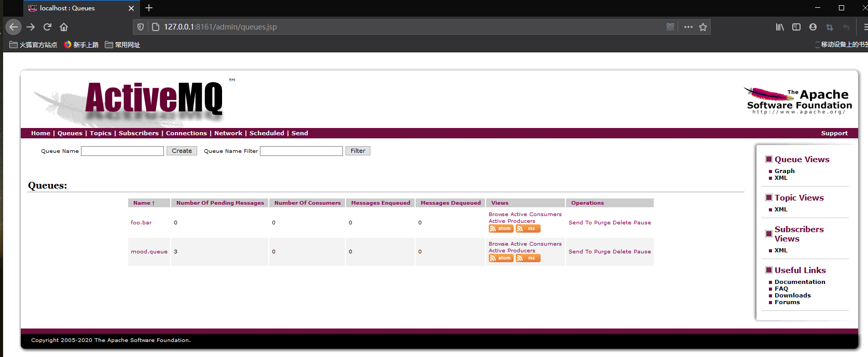Open the Firefox account icon
868x357 pixels.
click(813, 27)
